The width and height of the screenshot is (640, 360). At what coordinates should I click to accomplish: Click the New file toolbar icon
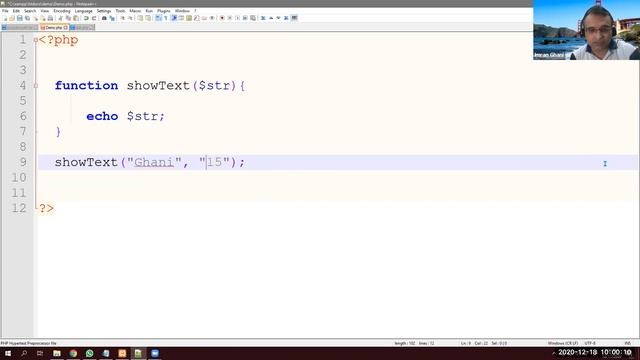(x=5, y=18)
